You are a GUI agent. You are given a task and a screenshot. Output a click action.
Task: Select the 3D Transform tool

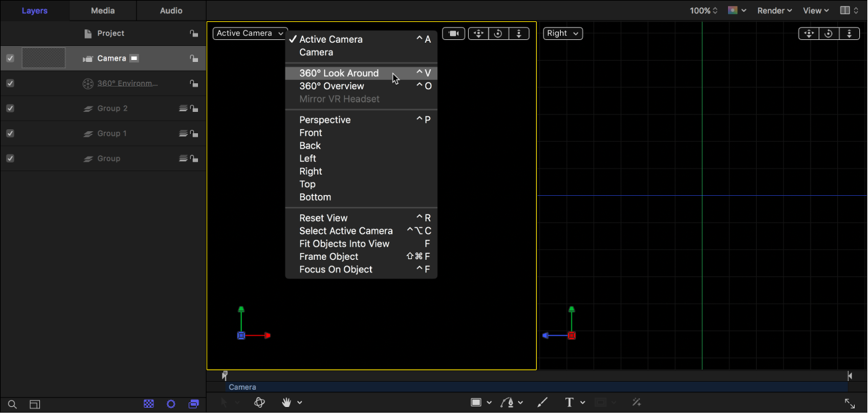(x=259, y=402)
